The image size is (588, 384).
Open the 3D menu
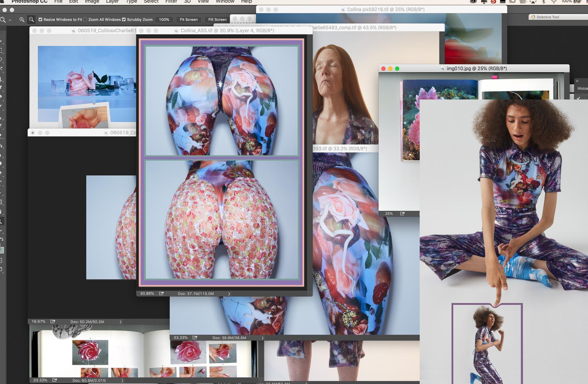coord(187,2)
